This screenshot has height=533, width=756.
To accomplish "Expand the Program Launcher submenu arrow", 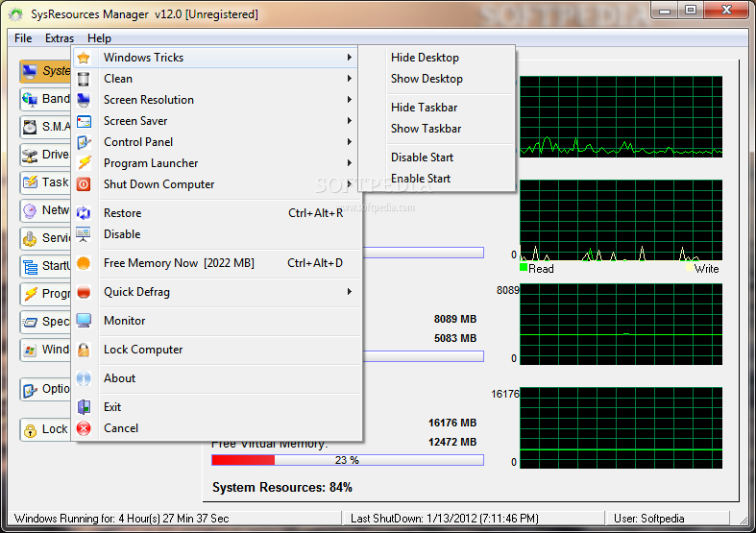I will tap(350, 163).
